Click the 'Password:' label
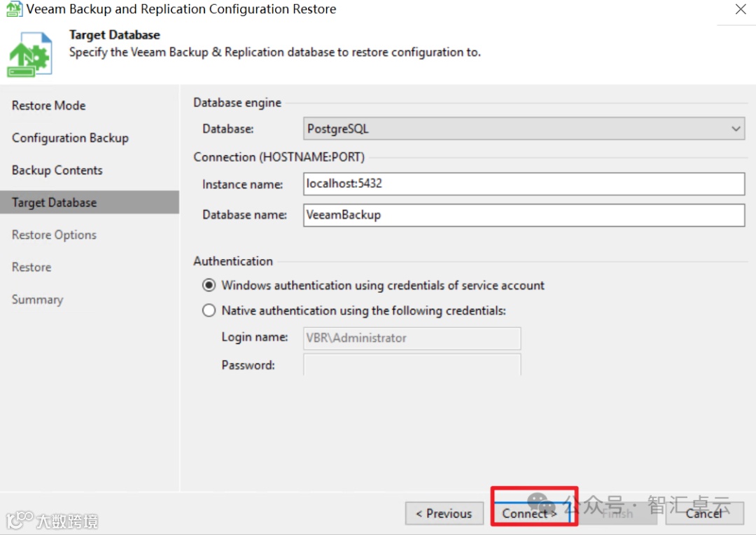The image size is (756, 535). coord(248,366)
